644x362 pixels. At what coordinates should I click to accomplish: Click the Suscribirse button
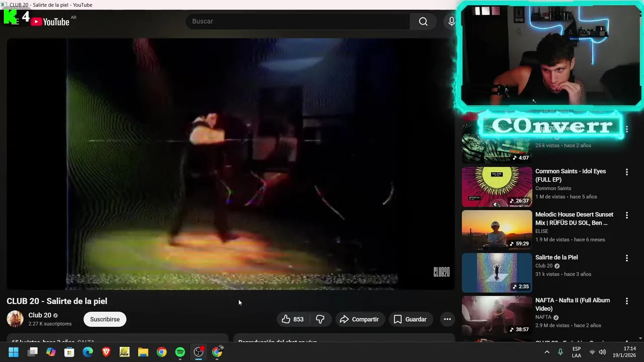105,319
